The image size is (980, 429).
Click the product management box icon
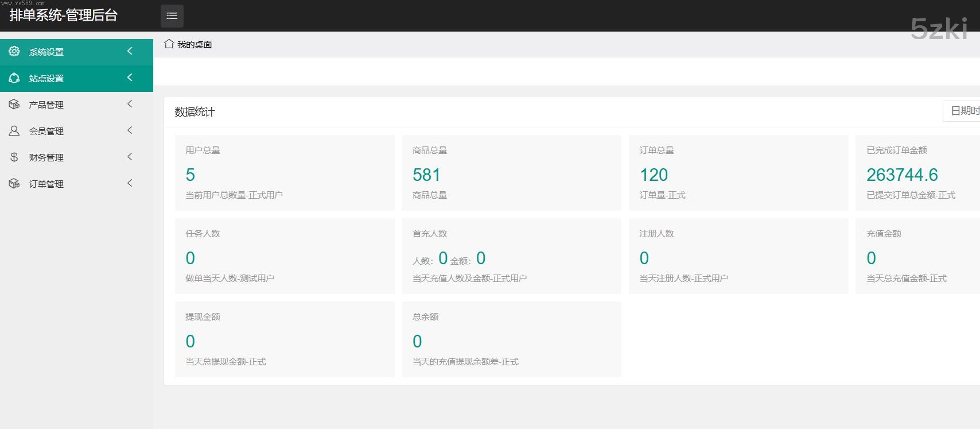click(14, 105)
